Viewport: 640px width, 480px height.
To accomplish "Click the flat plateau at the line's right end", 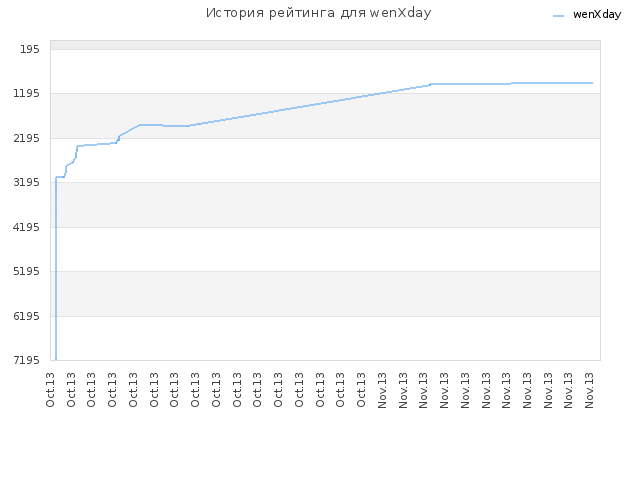I will [x=551, y=83].
